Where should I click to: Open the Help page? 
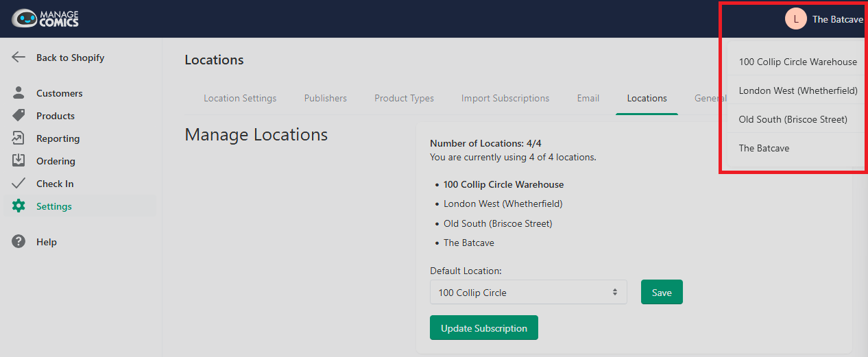click(47, 242)
